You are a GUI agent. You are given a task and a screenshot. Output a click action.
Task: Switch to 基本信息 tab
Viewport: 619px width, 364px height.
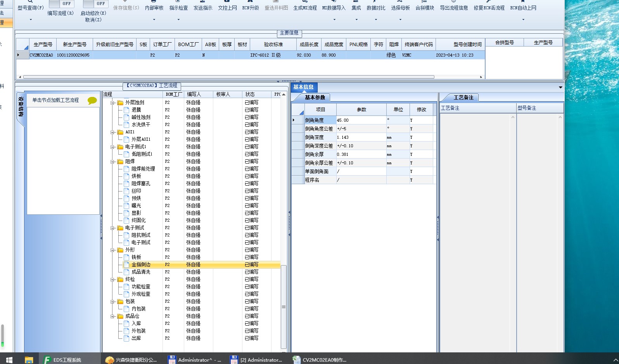(304, 87)
